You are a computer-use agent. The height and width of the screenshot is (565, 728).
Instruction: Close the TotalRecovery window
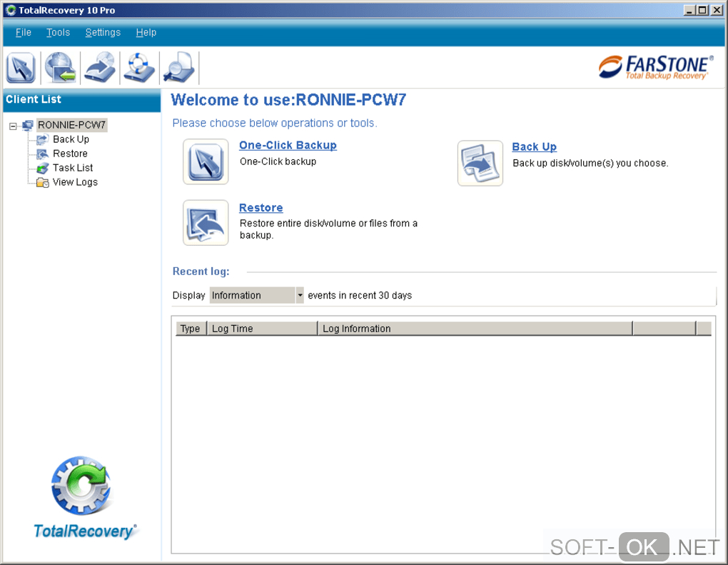[717, 10]
